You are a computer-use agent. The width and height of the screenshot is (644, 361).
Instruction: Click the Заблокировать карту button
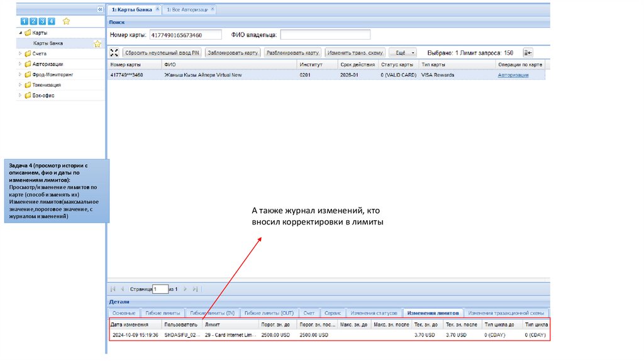[x=233, y=53]
